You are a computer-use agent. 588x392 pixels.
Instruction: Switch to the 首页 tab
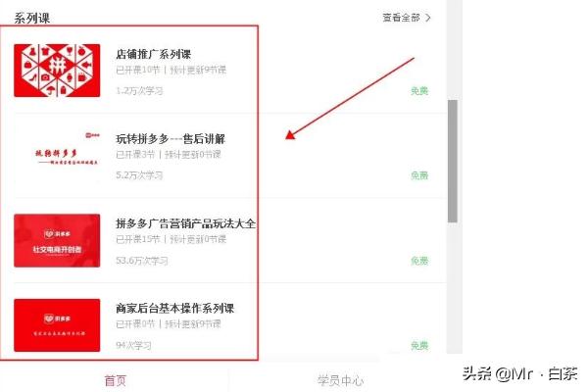point(115,381)
